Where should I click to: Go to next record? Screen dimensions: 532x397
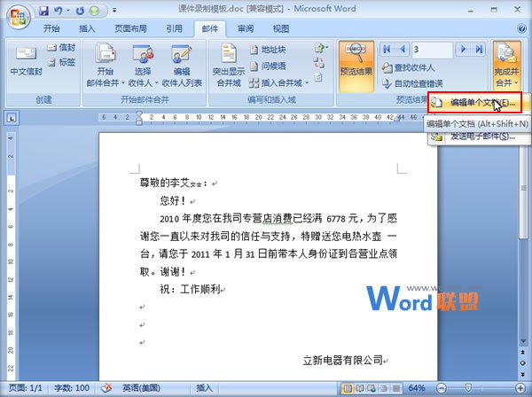pos(463,50)
